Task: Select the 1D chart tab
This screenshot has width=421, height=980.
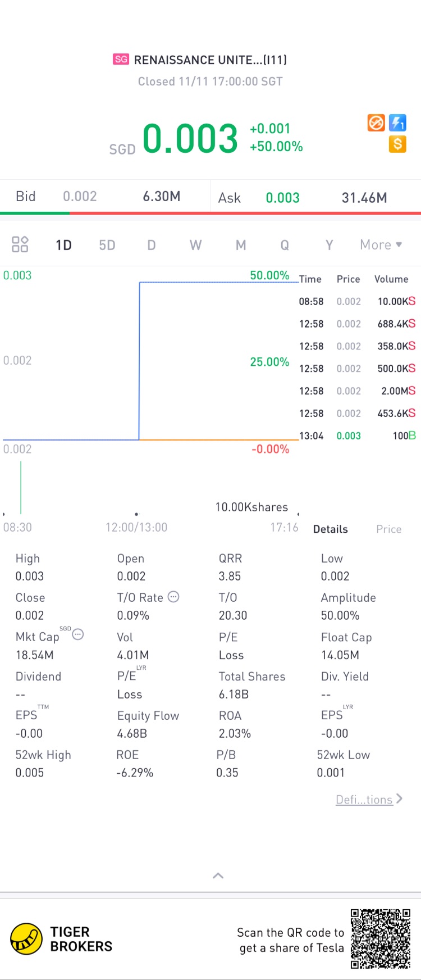Action: tap(63, 245)
